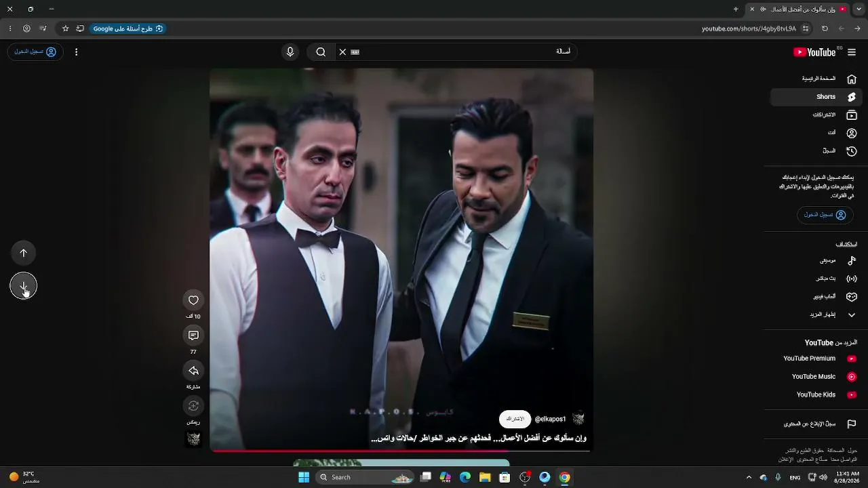Open a new Chrome tab
868x488 pixels.
[x=736, y=9]
